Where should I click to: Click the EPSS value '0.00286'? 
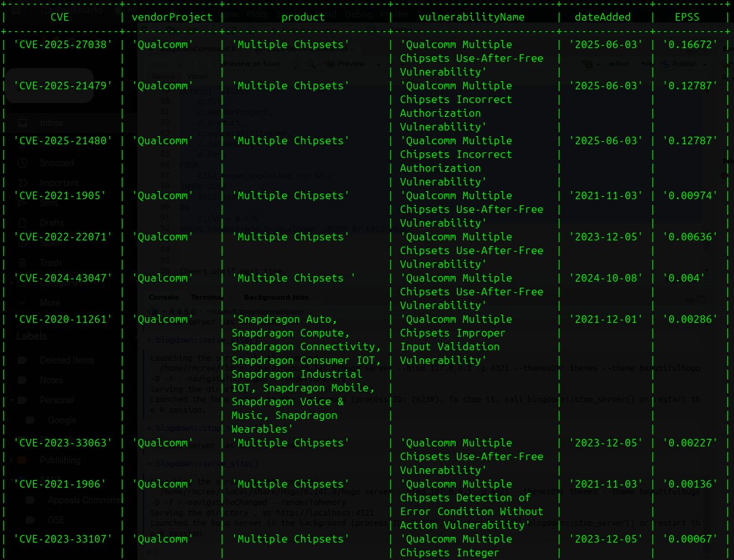coord(690,320)
